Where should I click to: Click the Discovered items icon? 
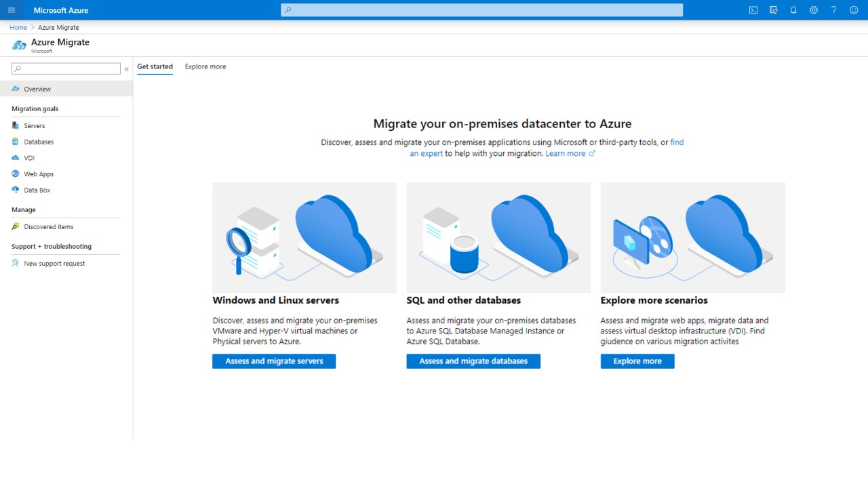click(16, 227)
